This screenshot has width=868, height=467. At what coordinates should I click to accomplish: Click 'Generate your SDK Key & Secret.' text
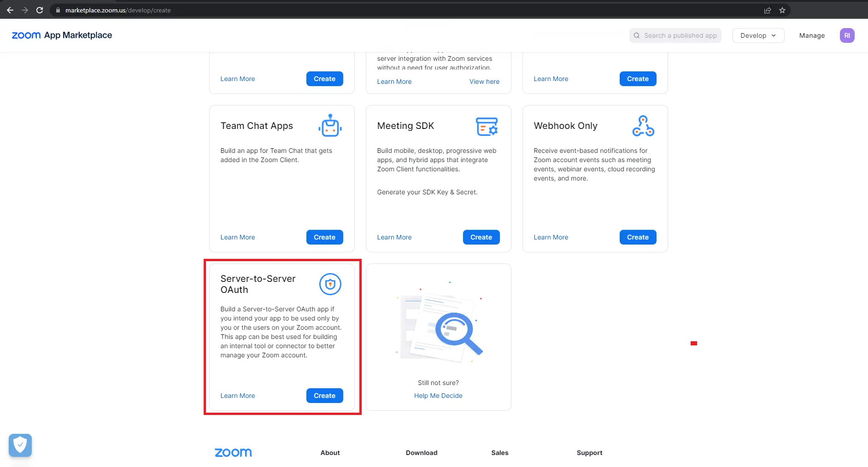tap(427, 192)
